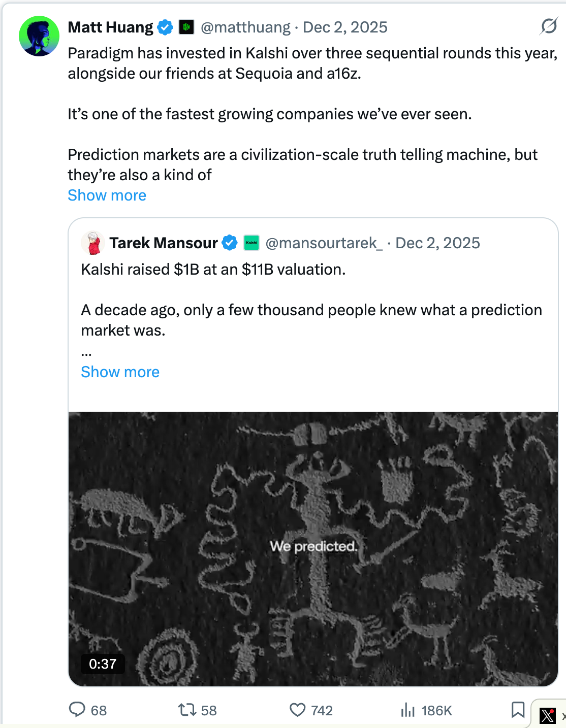Screen dimensions: 566x728
Task: Click Matt Huang's verified badge
Action: [165, 27]
